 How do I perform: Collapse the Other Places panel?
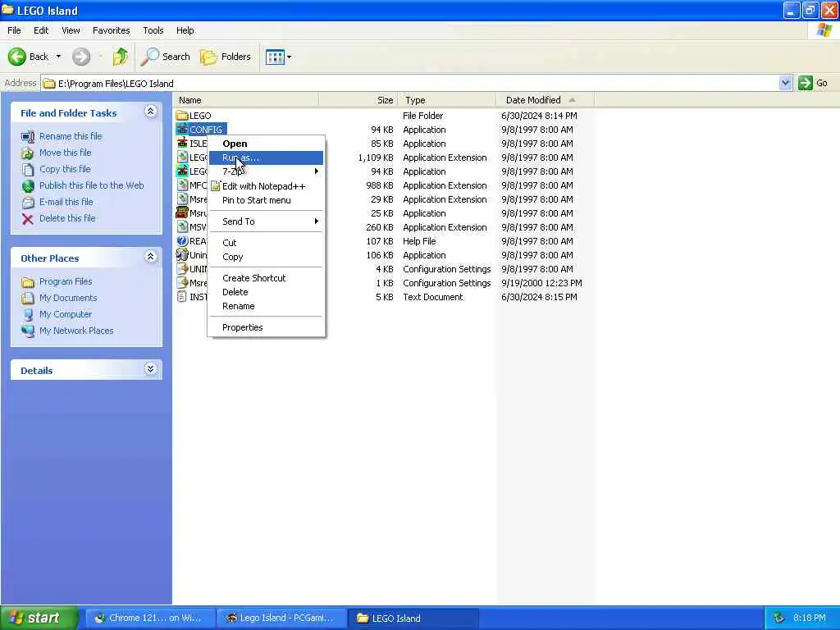click(x=151, y=257)
